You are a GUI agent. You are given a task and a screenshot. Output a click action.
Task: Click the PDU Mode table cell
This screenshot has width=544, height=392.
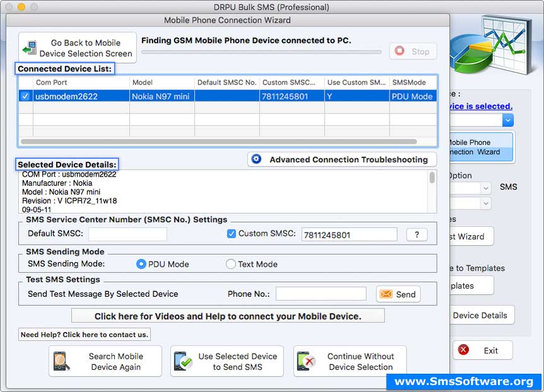[413, 96]
